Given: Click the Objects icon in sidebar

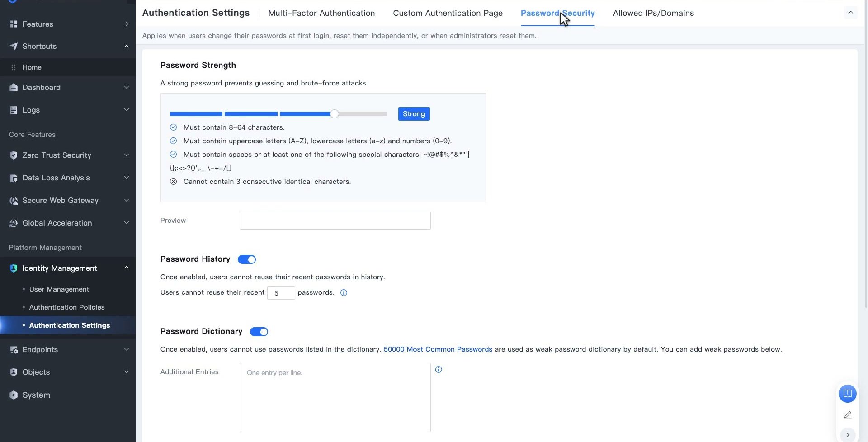Looking at the screenshot, I should (14, 372).
